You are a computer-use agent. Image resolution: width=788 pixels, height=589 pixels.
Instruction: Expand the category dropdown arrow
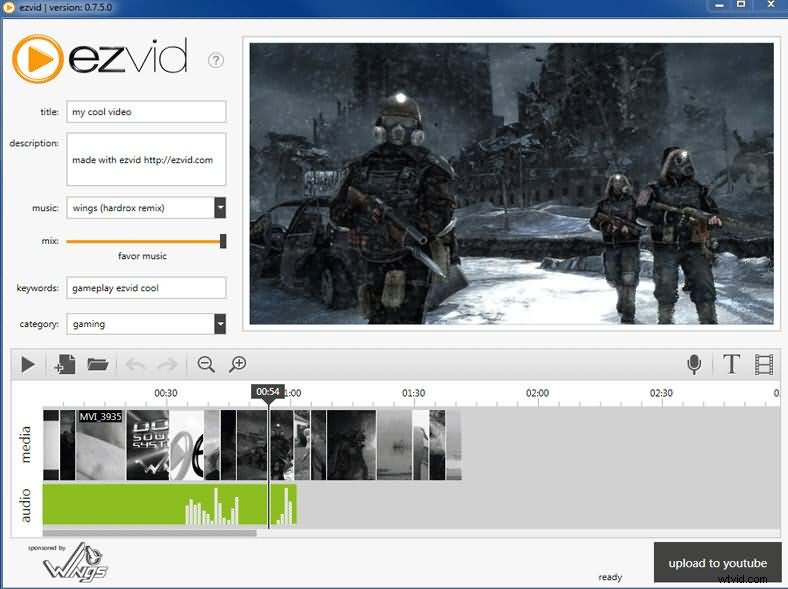220,324
